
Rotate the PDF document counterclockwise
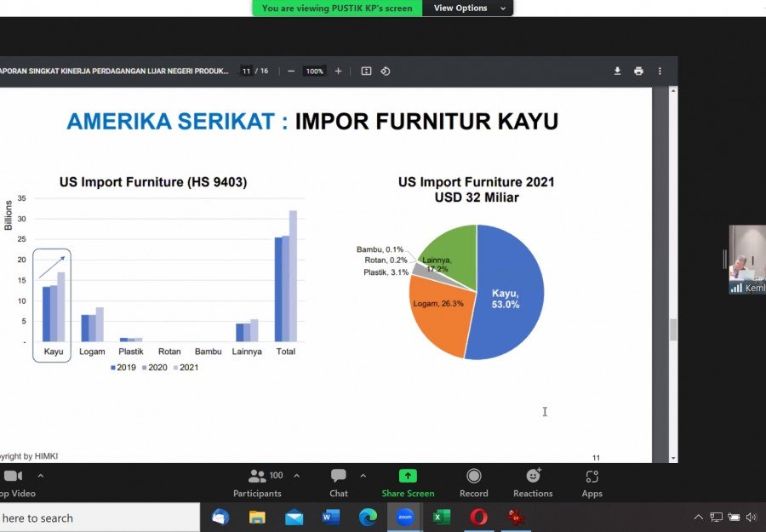(x=386, y=72)
